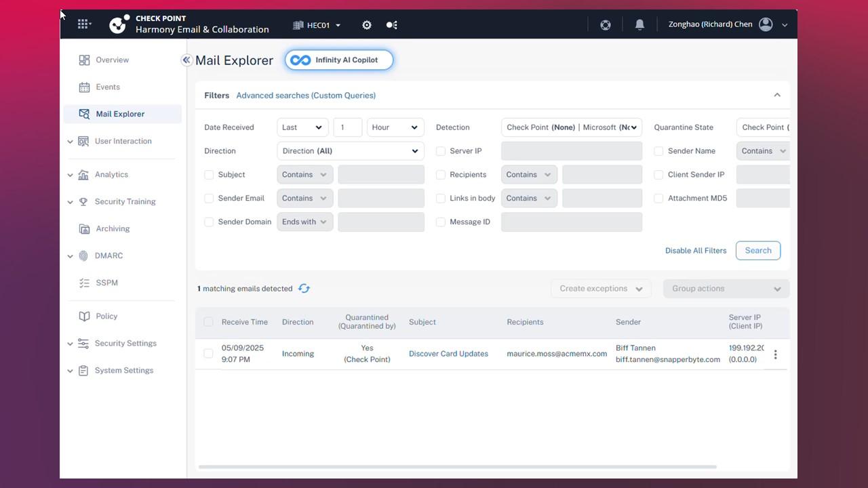868x488 pixels.
Task: Go to Overview in sidebar
Action: point(112,60)
